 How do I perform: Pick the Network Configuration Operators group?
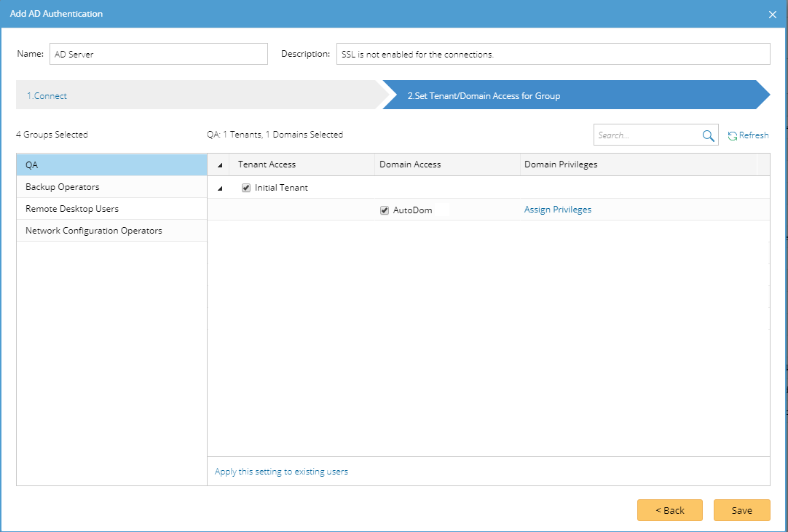pyautogui.click(x=111, y=231)
